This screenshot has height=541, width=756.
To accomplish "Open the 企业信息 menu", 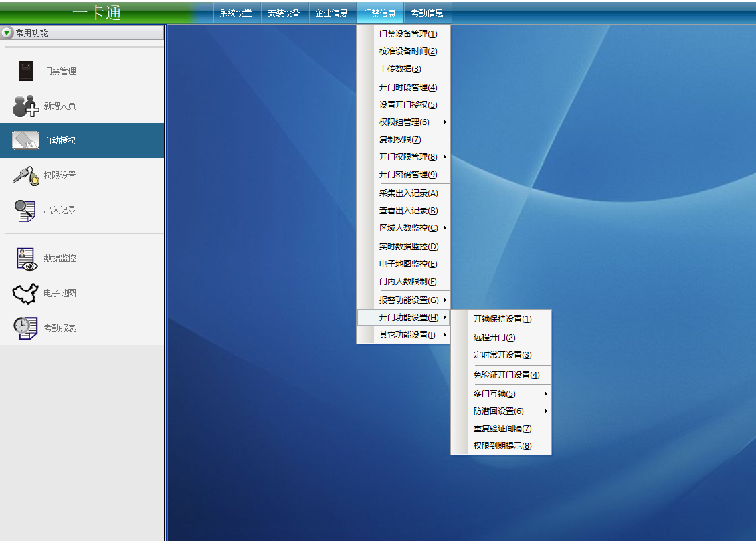I will point(332,13).
